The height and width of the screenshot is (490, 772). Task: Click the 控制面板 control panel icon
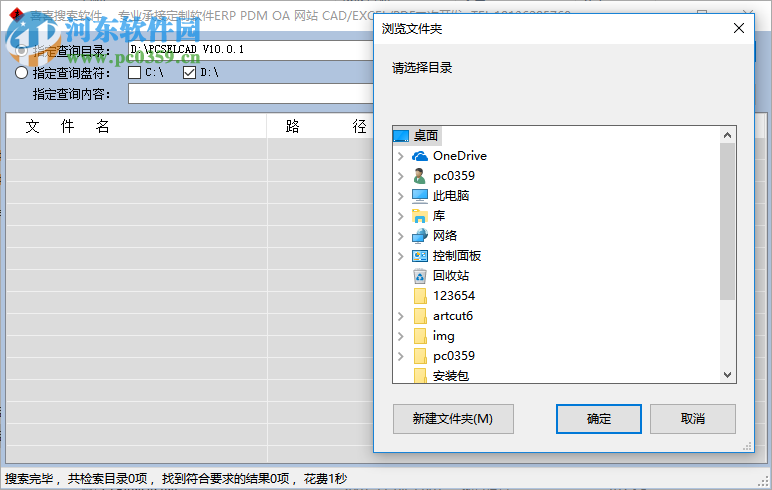click(419, 256)
